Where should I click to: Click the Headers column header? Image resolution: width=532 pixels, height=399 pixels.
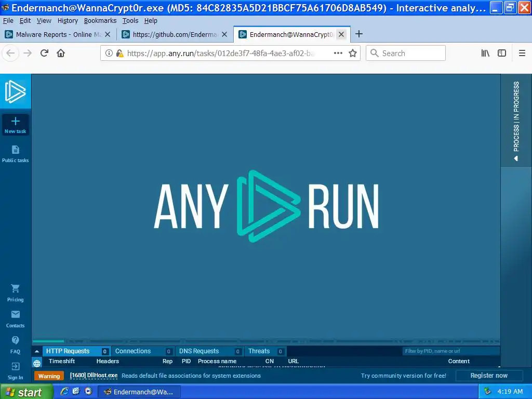coord(108,362)
